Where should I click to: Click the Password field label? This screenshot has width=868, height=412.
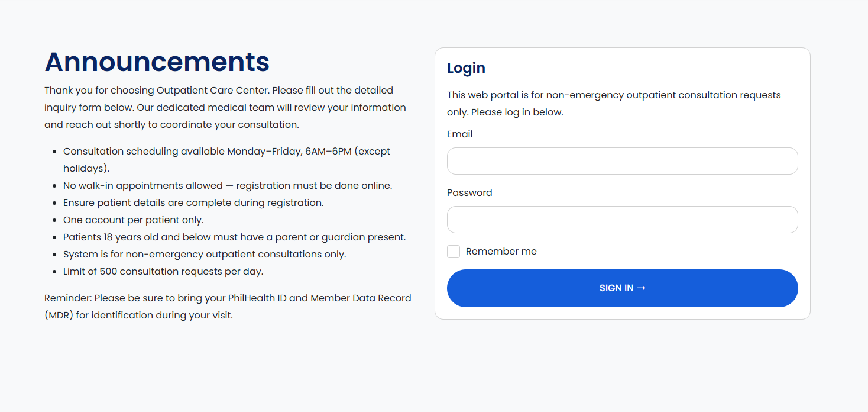click(469, 193)
